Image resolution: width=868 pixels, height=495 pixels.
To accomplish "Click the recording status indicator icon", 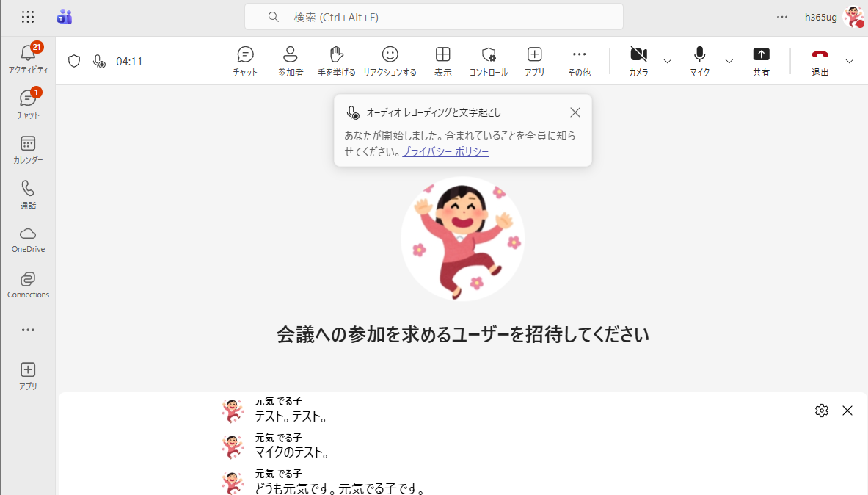I will click(100, 61).
